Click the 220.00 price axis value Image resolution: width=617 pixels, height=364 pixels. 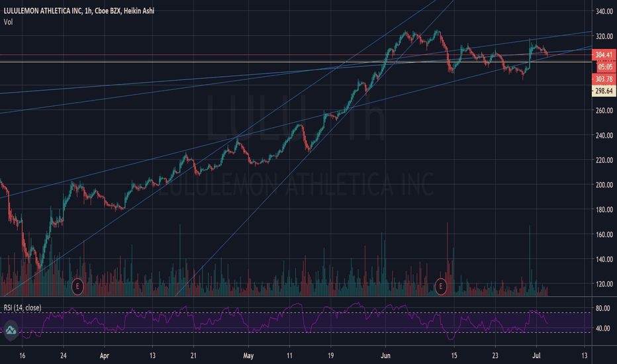tap(604, 160)
